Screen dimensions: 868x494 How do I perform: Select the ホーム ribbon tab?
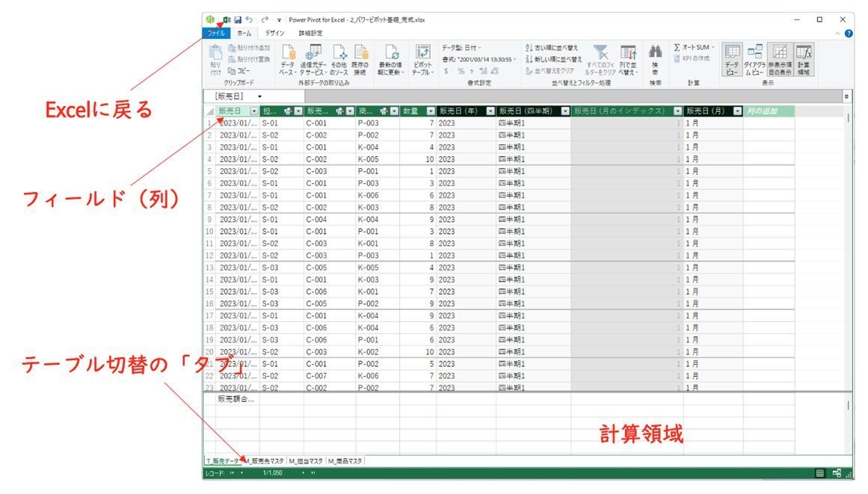244,33
